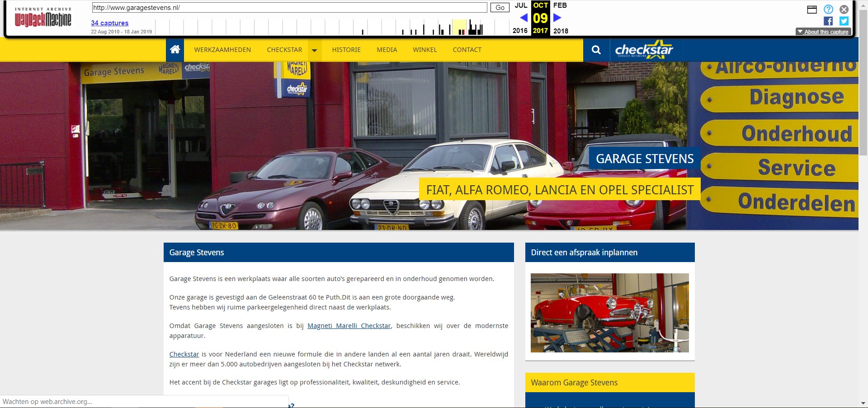Open the Magneti Marelli Checkstar link
868x408 pixels.
tap(349, 326)
